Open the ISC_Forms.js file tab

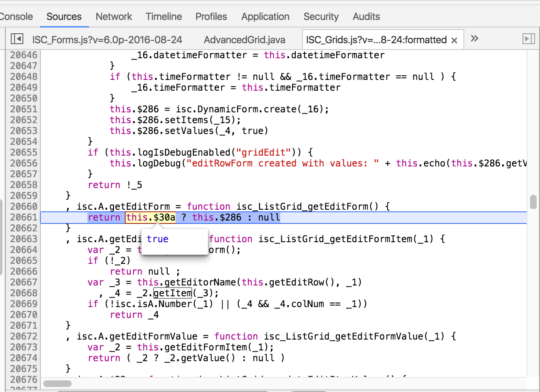pos(107,40)
